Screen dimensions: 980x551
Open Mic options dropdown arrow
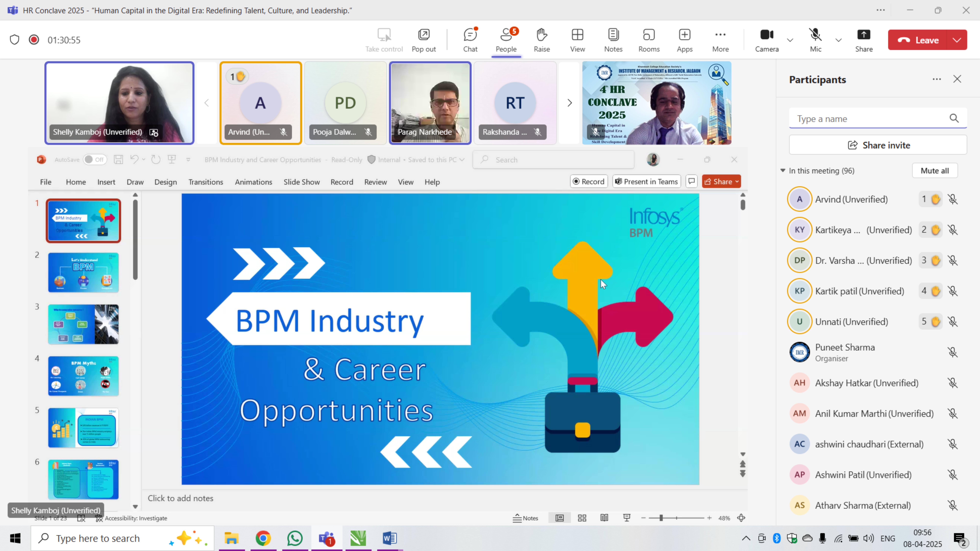[x=839, y=40]
